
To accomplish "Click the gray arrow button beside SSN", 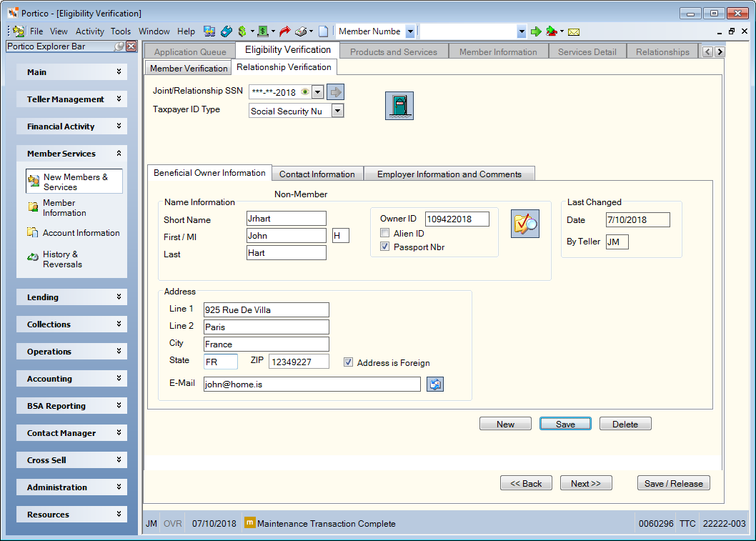I will [x=336, y=91].
